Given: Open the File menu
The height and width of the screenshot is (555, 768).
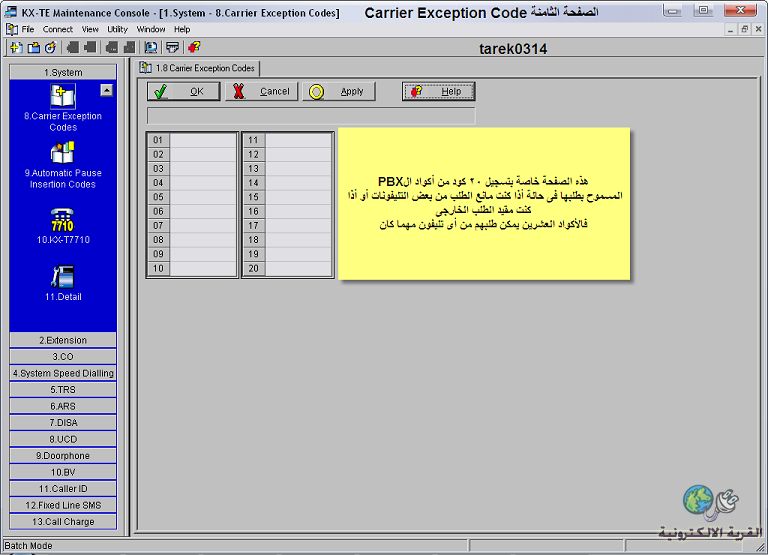Looking at the screenshot, I should (28, 29).
